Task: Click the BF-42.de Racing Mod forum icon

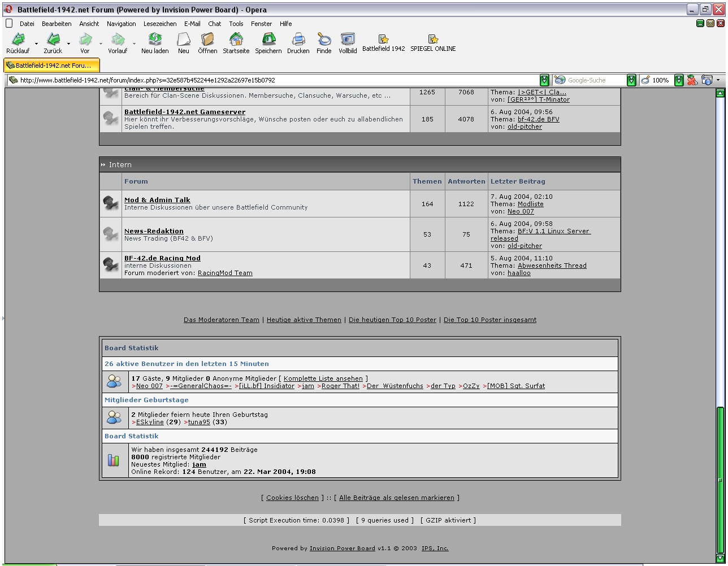Action: pos(111,265)
